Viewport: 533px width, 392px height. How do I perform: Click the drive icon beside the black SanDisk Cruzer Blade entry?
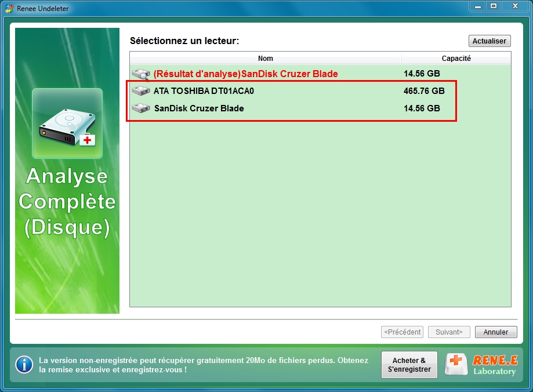(x=141, y=108)
